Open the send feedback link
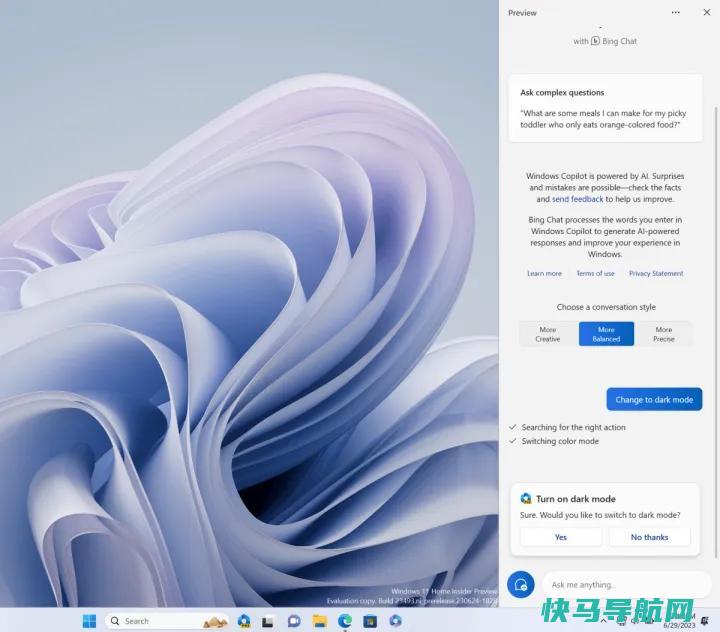 point(577,199)
